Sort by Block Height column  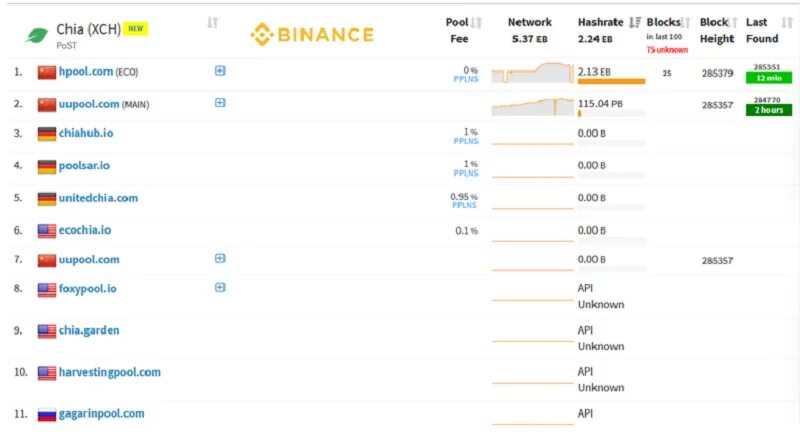click(x=735, y=22)
